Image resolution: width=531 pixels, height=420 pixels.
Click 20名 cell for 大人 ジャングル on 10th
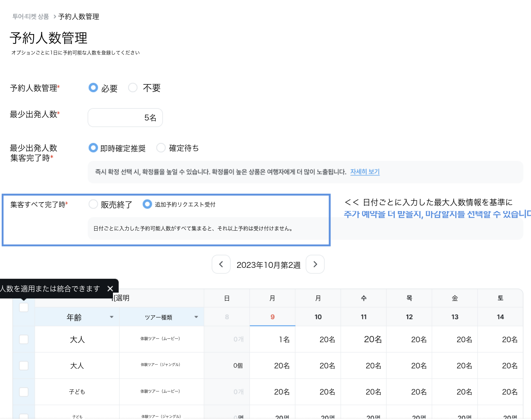pyautogui.click(x=318, y=366)
